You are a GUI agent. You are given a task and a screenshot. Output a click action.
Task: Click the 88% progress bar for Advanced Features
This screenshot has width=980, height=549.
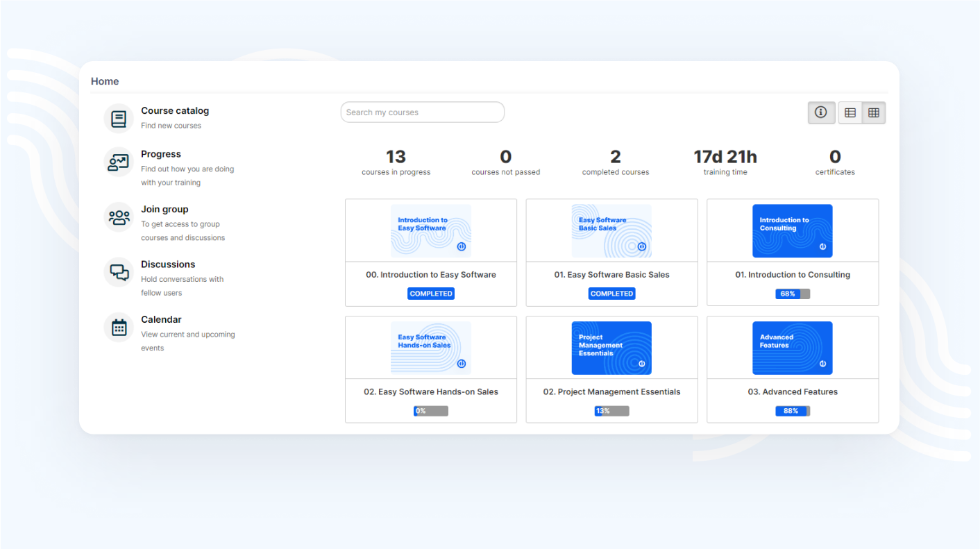click(x=792, y=411)
